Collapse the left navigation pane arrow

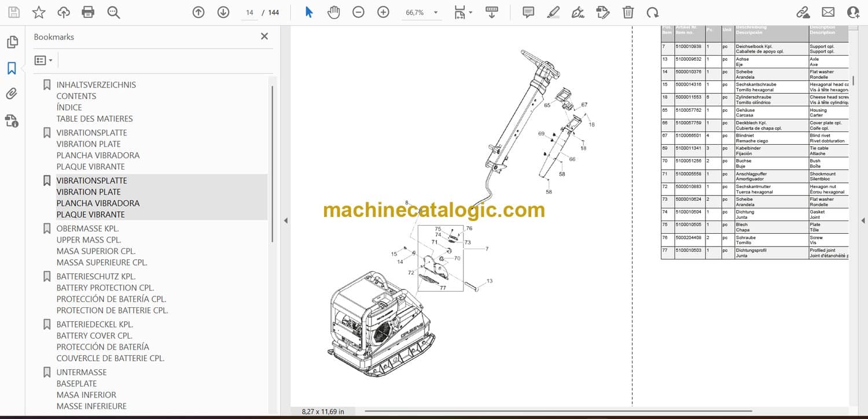point(285,220)
